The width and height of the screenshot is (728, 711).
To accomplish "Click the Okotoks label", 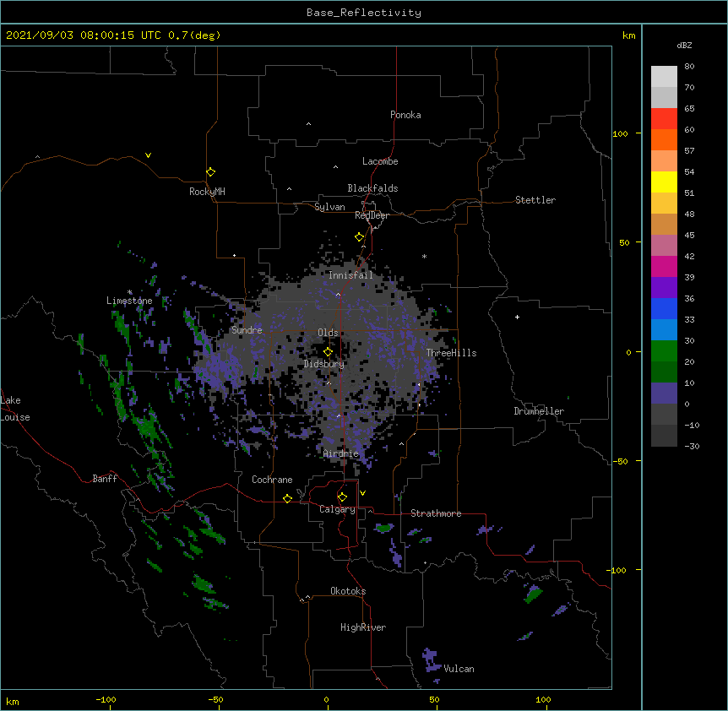I will click(x=348, y=591).
